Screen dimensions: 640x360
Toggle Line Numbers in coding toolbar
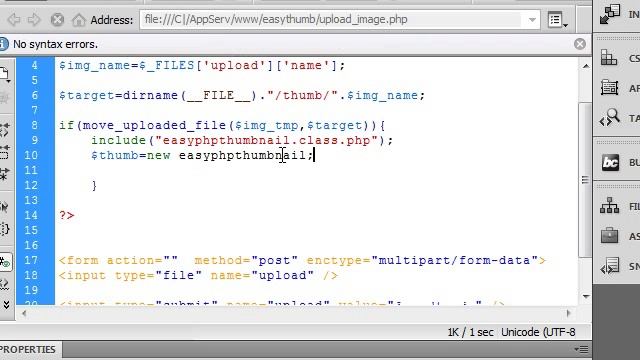click(5, 262)
